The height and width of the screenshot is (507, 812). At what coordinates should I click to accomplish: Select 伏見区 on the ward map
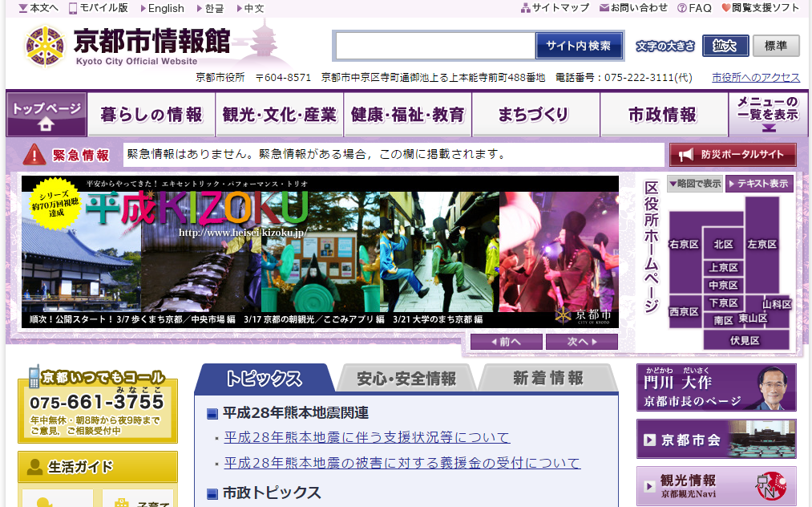click(x=745, y=340)
